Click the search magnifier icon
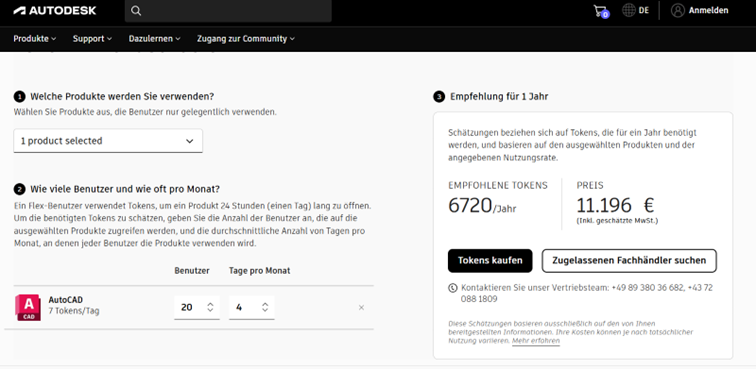Screen dimensions: 756x369 point(136,11)
